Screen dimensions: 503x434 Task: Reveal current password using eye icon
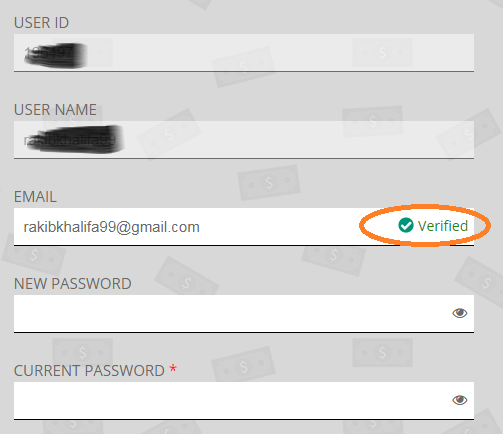[x=459, y=400]
